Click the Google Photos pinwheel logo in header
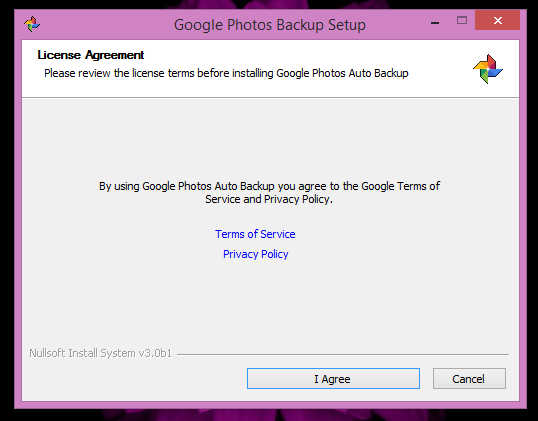 coord(488,69)
